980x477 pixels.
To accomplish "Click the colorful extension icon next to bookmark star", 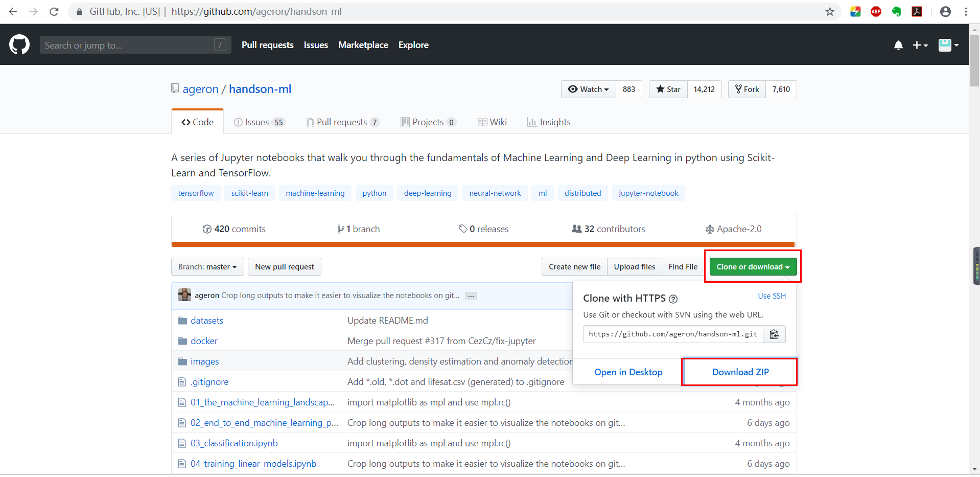I will (x=855, y=11).
